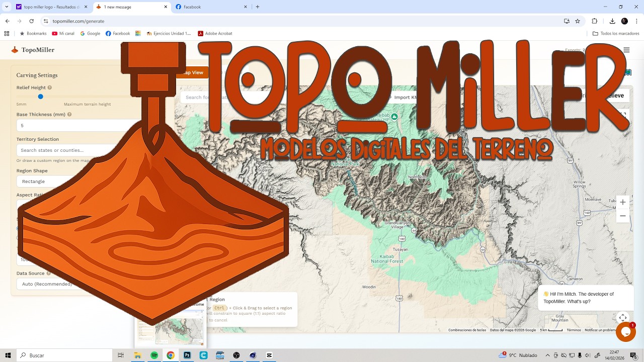Open Mitch's chat greeting message
This screenshot has height=362, width=644.
(586, 298)
